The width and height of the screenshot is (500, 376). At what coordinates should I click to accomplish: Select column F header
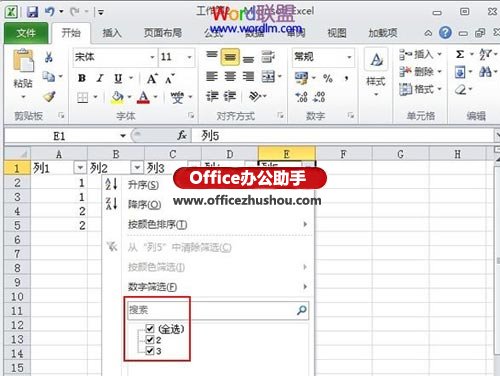click(x=343, y=154)
